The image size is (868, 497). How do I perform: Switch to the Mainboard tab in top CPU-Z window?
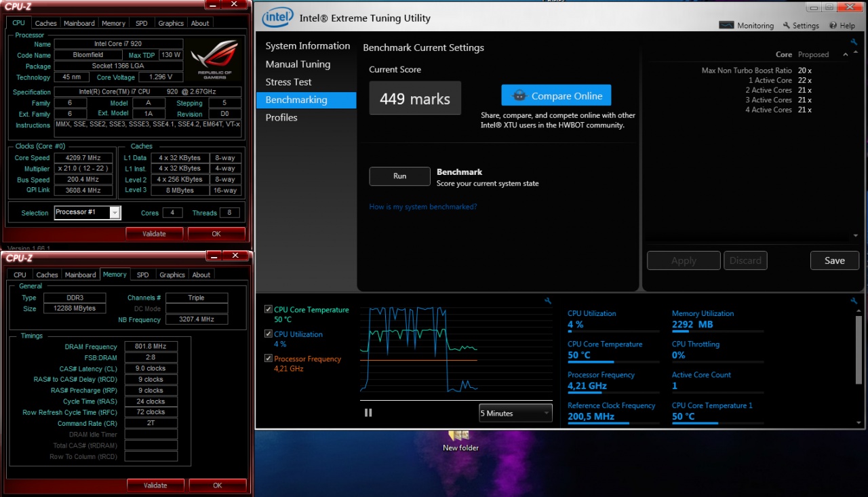pos(79,23)
